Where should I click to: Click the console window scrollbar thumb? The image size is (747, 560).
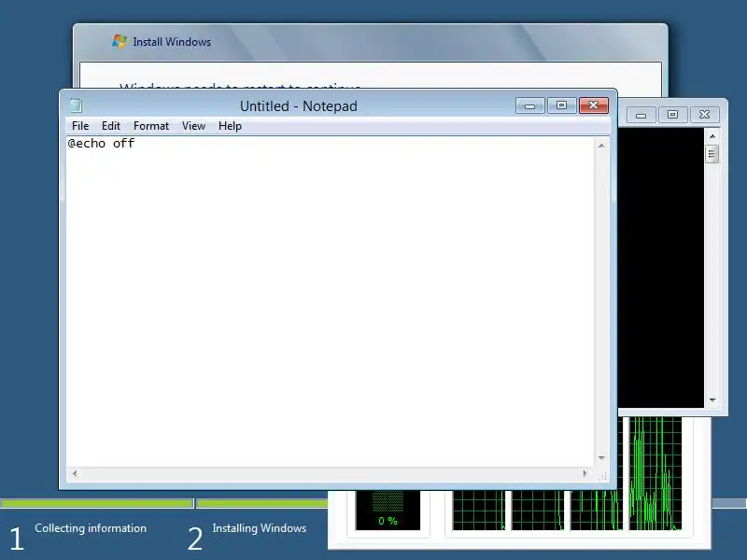point(712,154)
